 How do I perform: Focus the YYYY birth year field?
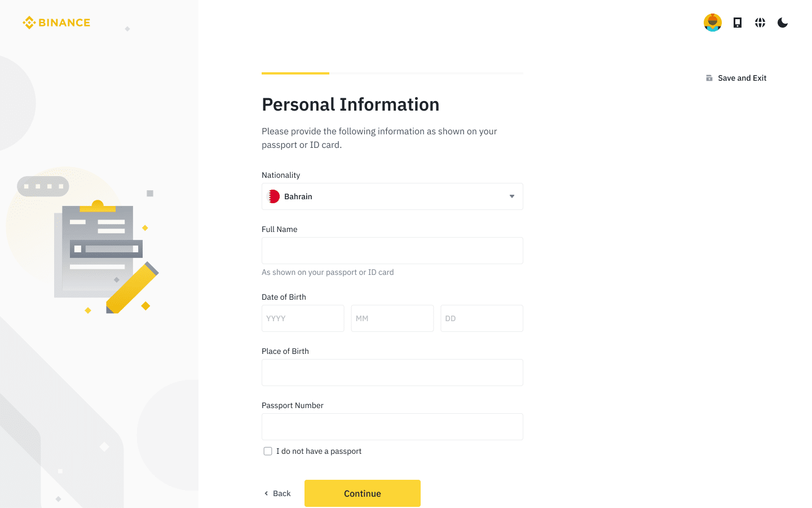tap(303, 318)
